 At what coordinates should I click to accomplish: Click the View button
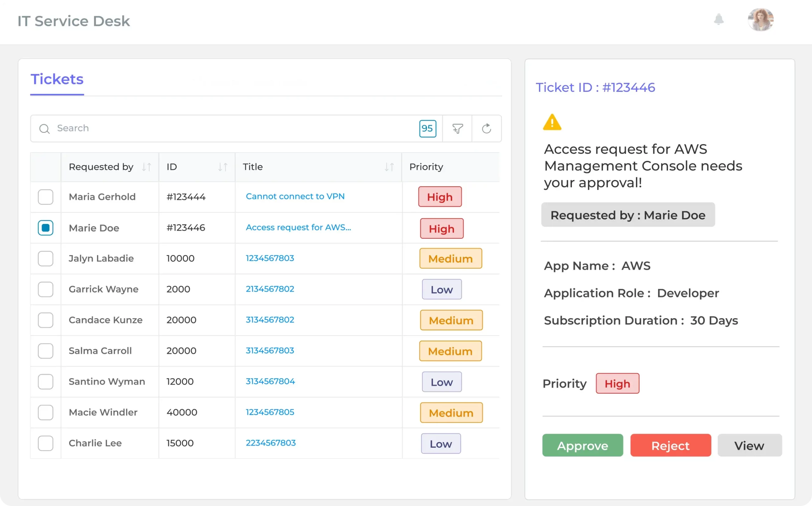(750, 445)
